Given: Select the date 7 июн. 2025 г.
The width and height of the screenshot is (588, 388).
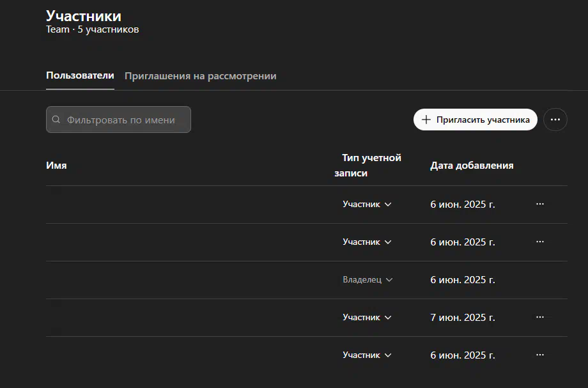Looking at the screenshot, I should (x=462, y=318).
